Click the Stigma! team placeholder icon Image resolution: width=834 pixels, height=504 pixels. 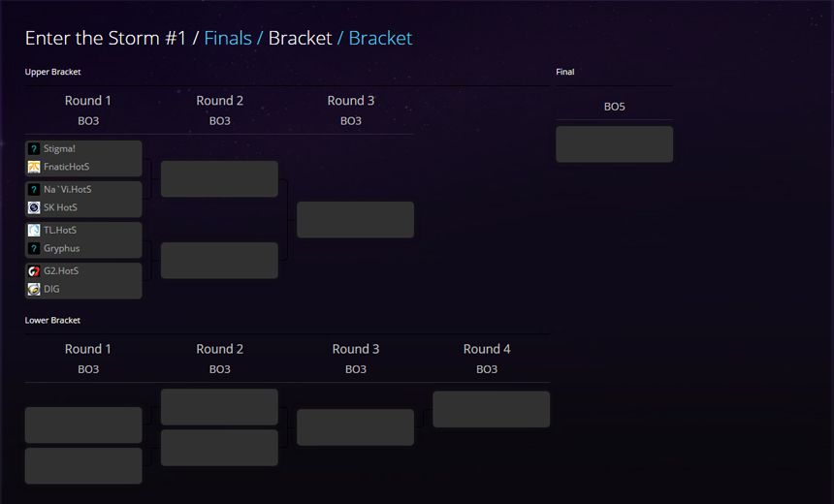[x=34, y=149]
